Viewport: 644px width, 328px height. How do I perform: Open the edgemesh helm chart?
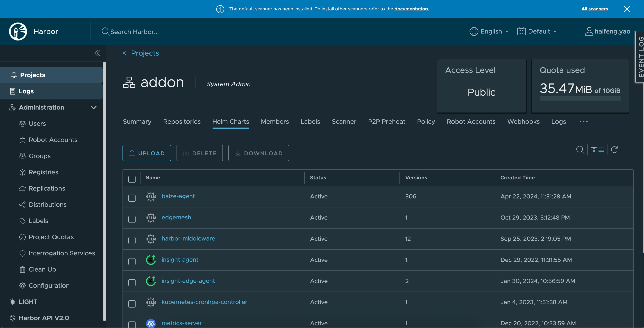pyautogui.click(x=176, y=217)
